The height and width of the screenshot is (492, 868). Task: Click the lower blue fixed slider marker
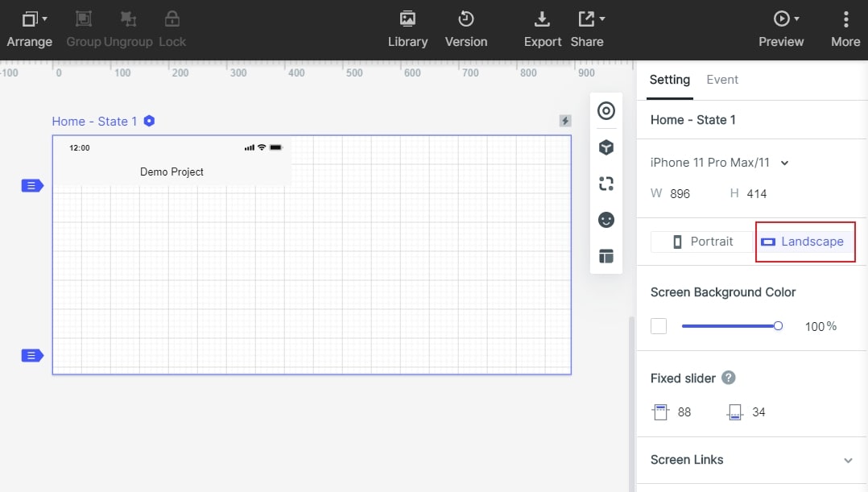32,355
